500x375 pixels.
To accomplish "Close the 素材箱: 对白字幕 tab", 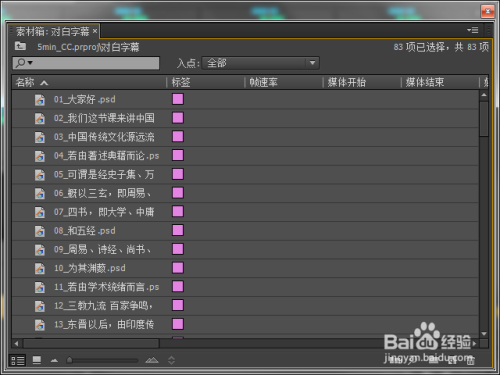I will 95,31.
